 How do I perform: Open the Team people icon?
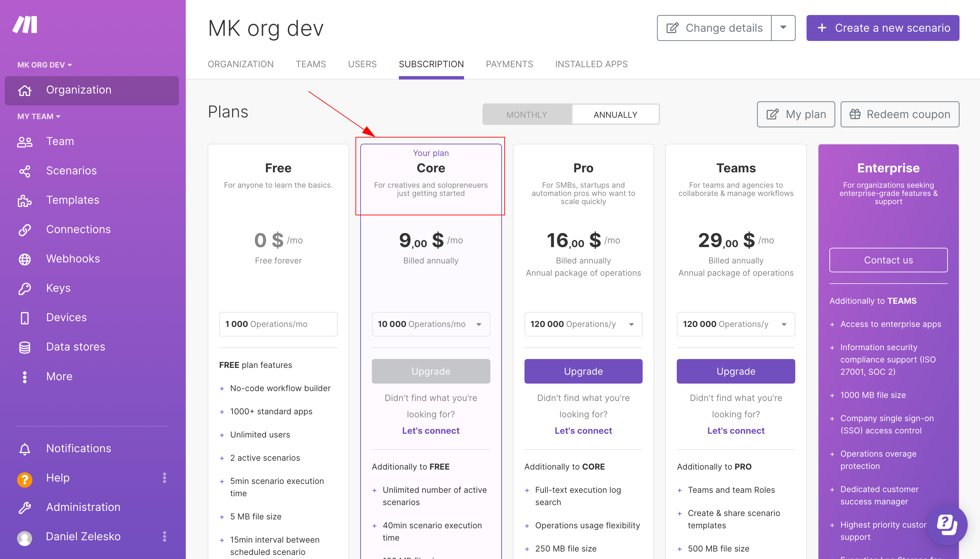click(25, 142)
